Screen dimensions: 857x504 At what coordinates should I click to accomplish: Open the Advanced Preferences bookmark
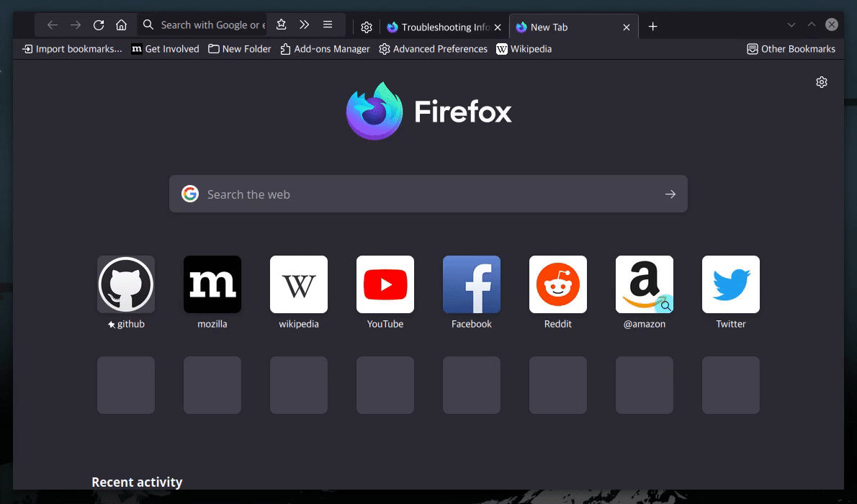tap(434, 49)
